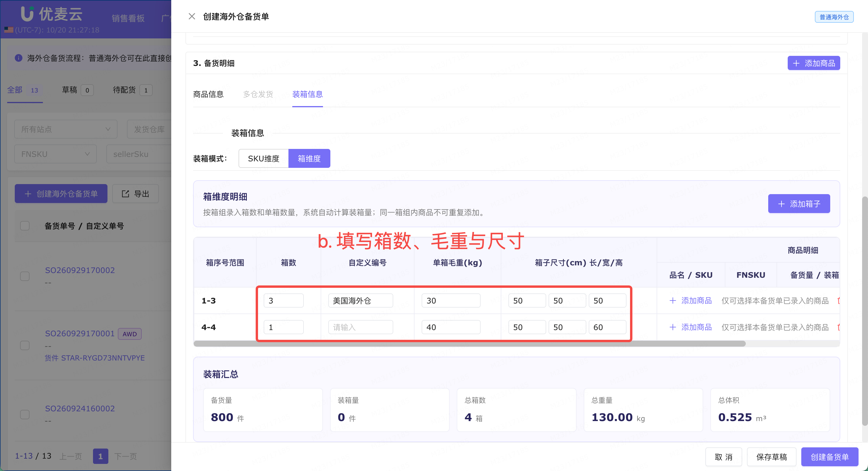Viewport: 868px width, 471px height.
Task: Click gross weight field showing 40
Action: 451,327
